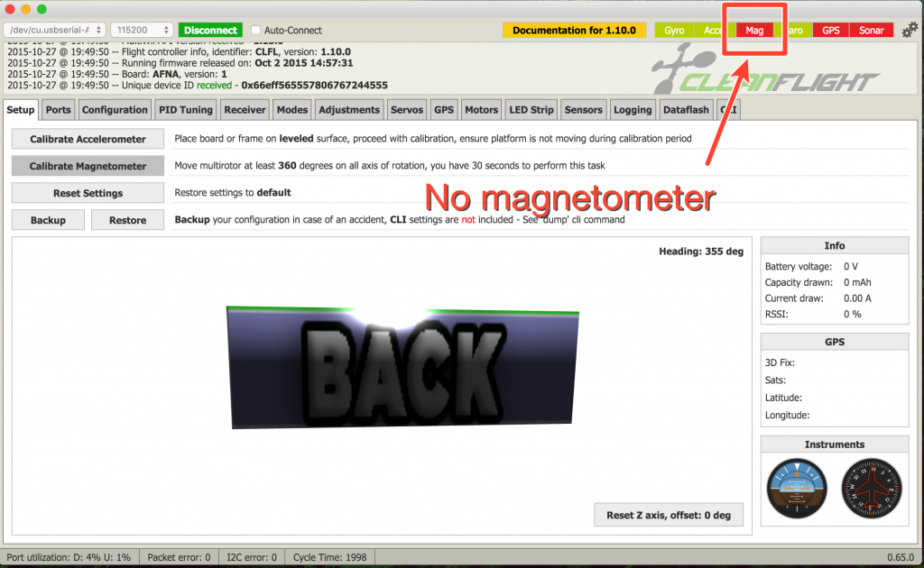Click the Acc sensor indicator
This screenshot has height=568, width=924.
(708, 30)
